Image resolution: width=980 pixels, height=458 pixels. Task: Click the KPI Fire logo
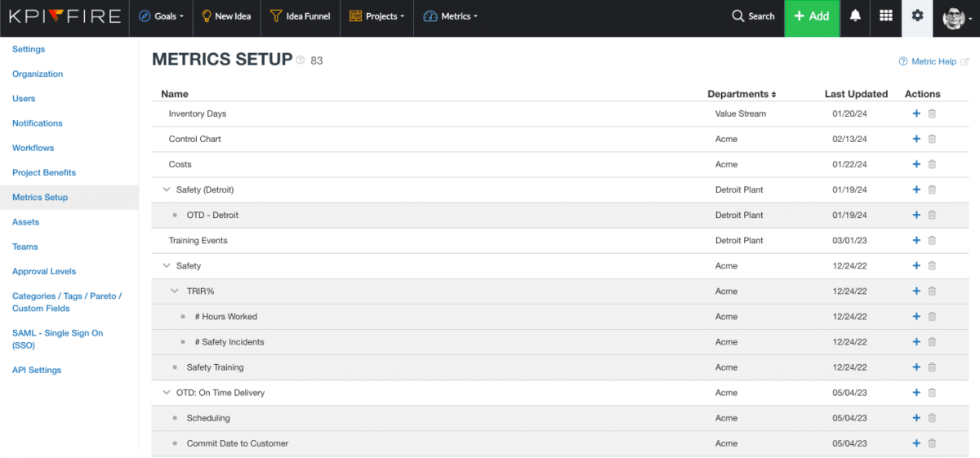(x=65, y=16)
